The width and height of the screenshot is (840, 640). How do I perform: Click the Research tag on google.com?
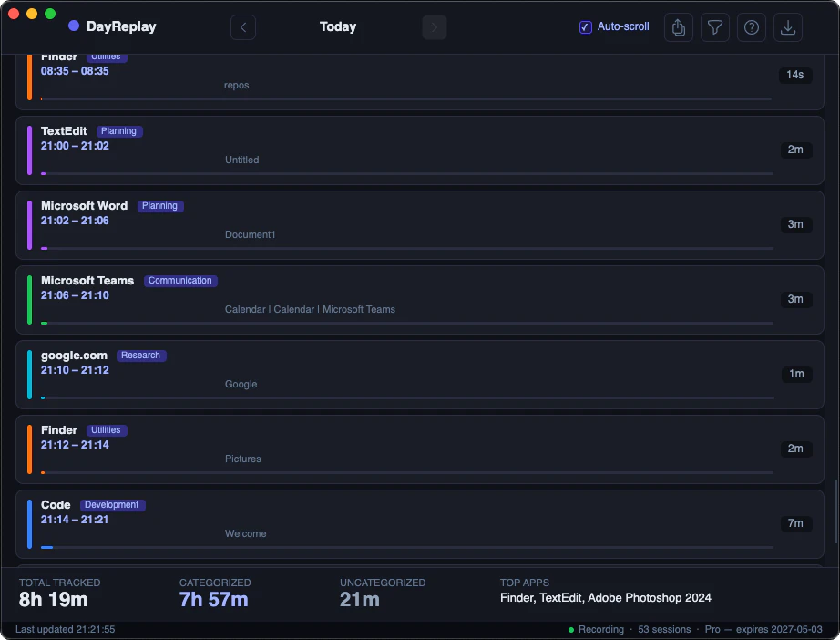[141, 356]
